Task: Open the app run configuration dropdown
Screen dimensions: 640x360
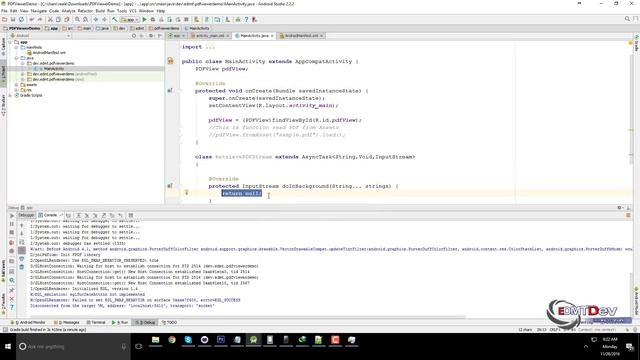Action: (130, 20)
